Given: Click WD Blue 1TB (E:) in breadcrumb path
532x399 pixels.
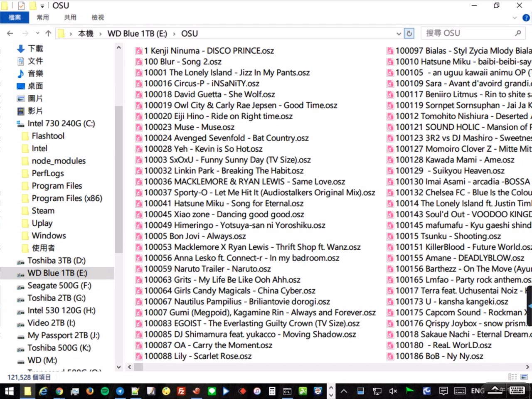Looking at the screenshot, I should click(x=137, y=34).
